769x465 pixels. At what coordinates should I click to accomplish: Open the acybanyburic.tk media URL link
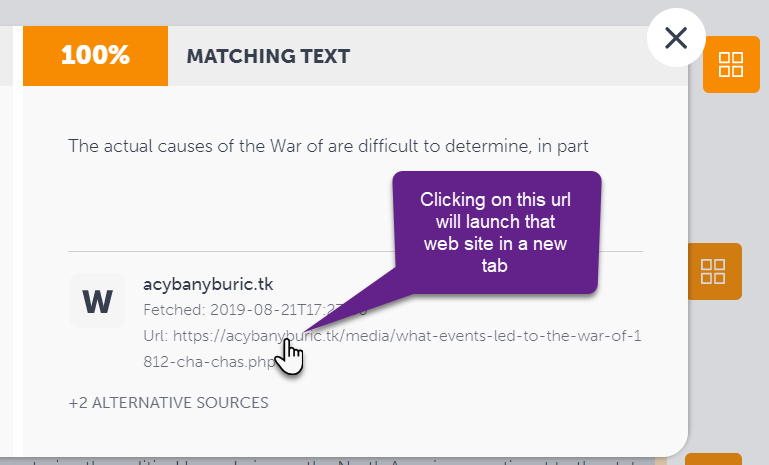[x=392, y=349]
